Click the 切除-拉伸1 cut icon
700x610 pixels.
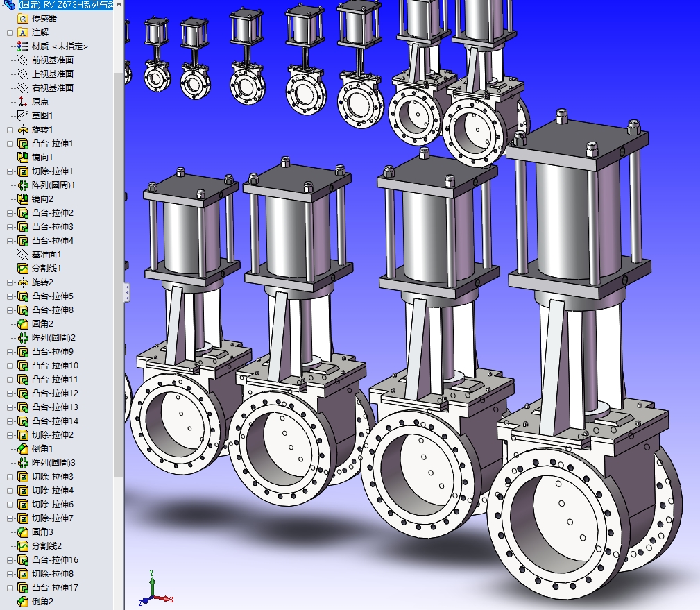(x=22, y=171)
